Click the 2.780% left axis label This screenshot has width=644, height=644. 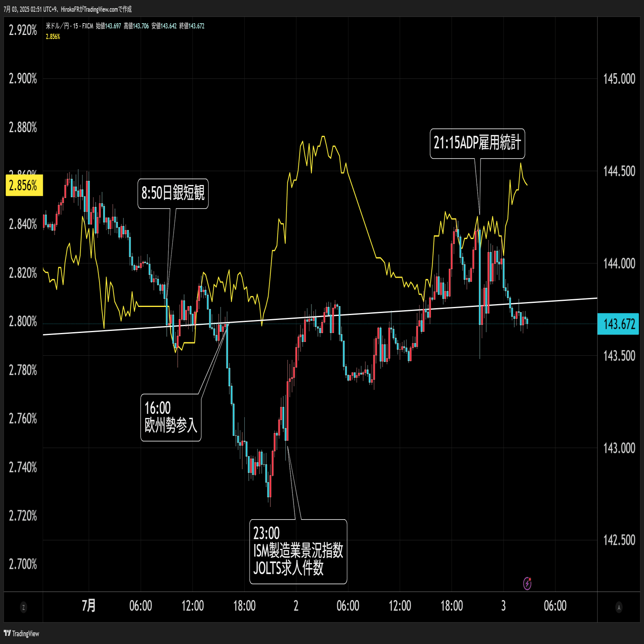tap(23, 370)
